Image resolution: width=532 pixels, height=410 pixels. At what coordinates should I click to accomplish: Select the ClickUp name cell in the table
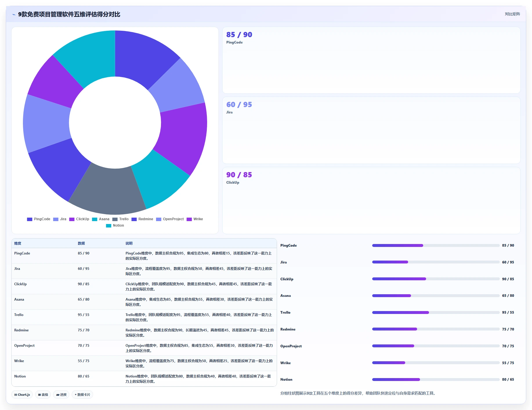(x=20, y=284)
